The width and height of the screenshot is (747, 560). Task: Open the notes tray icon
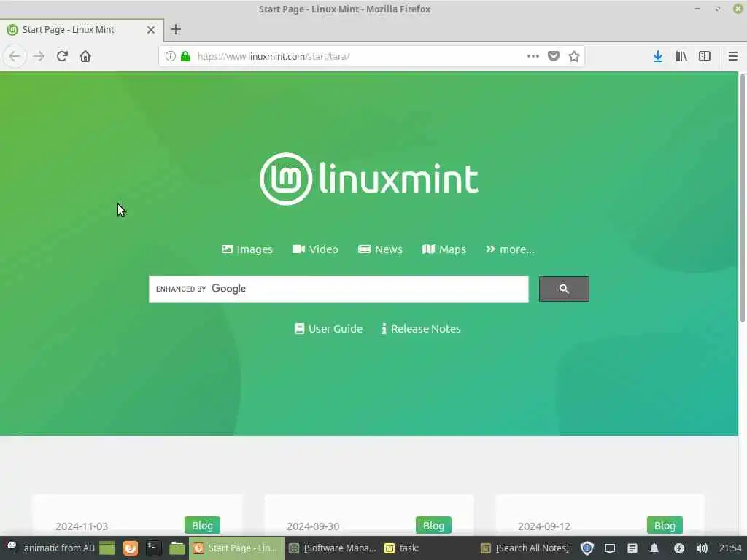click(632, 548)
